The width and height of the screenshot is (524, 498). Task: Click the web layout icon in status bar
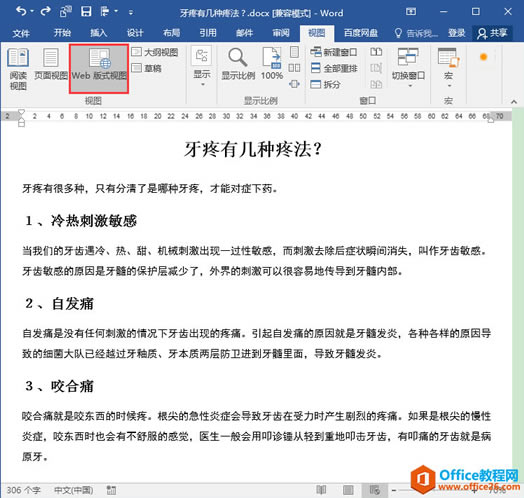(375, 490)
